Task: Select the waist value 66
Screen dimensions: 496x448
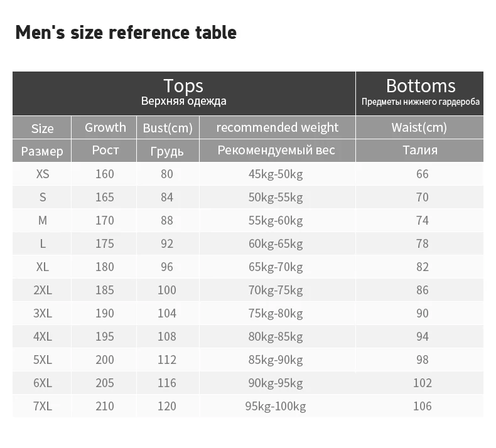Action: (423, 174)
